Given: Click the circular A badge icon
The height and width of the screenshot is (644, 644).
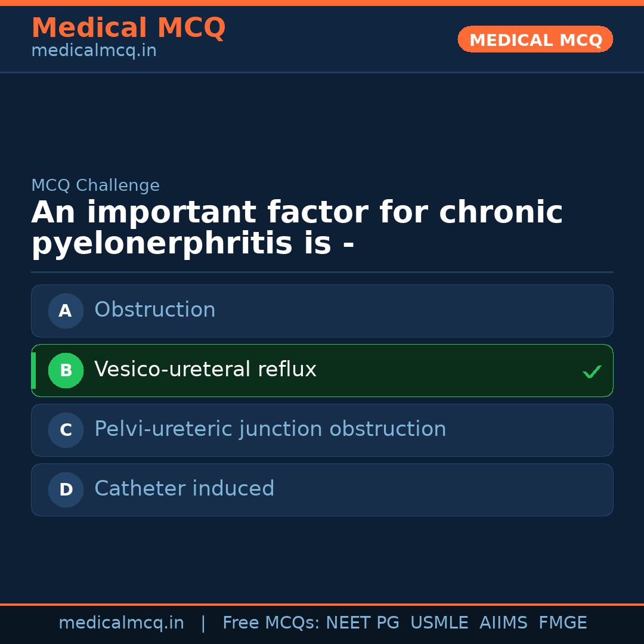Looking at the screenshot, I should [x=66, y=311].
